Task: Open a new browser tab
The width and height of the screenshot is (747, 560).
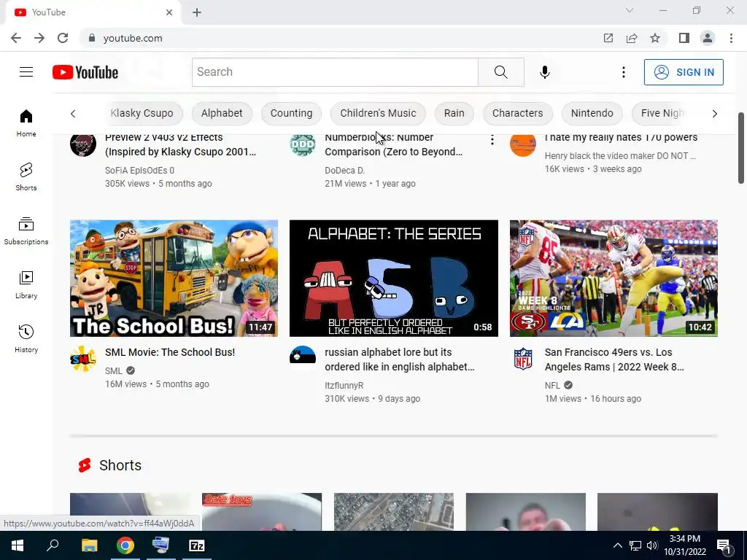Action: [x=197, y=12]
